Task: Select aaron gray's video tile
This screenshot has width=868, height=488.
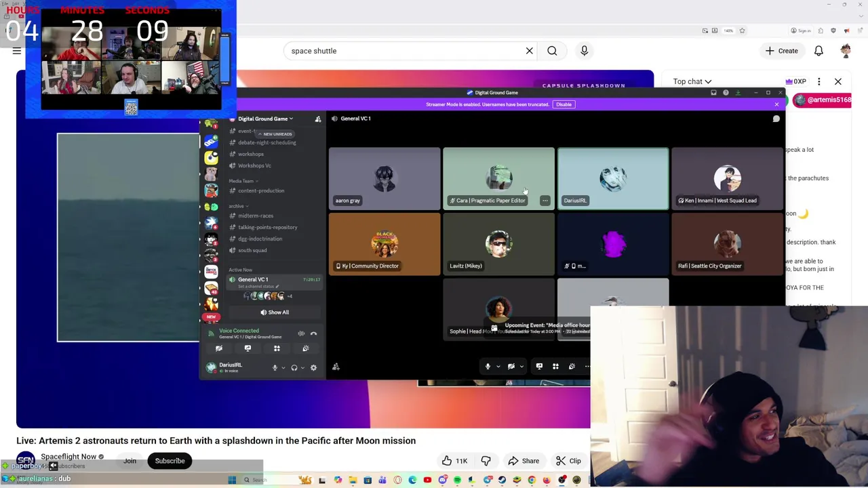Action: 384,178
